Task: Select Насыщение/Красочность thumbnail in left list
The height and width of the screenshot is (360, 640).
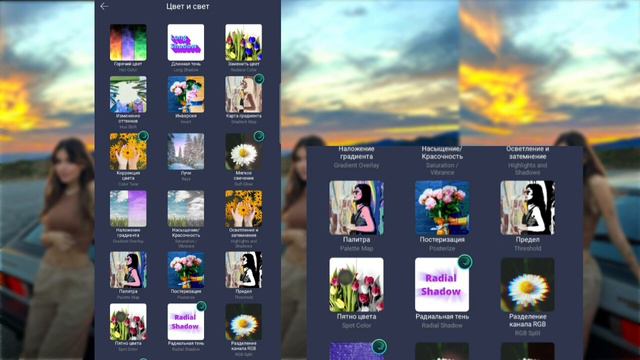Action: (186, 209)
